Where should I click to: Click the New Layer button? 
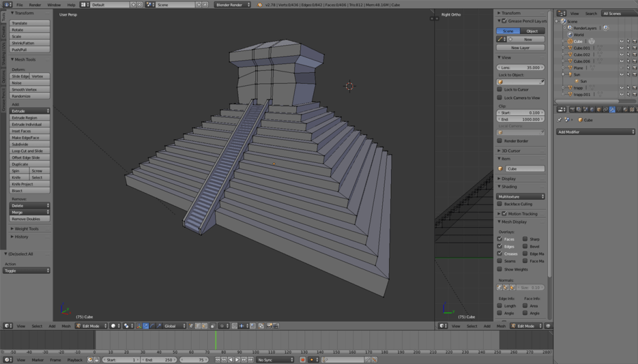click(521, 48)
